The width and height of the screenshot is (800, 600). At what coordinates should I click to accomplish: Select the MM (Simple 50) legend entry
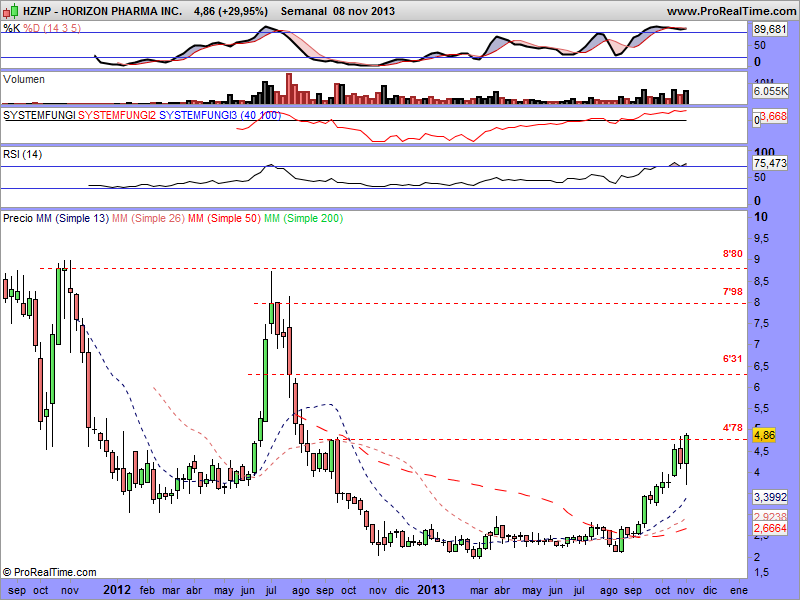[221, 217]
